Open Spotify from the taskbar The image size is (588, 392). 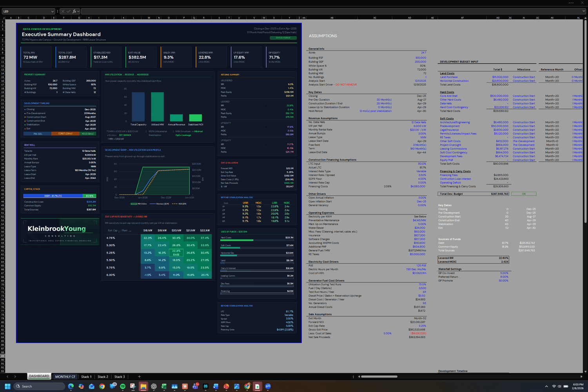tap(123, 386)
